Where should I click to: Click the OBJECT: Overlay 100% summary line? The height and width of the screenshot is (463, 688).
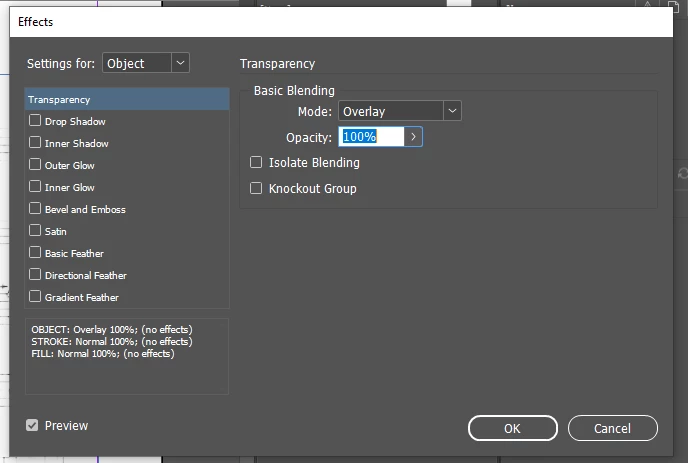pyautogui.click(x=112, y=330)
